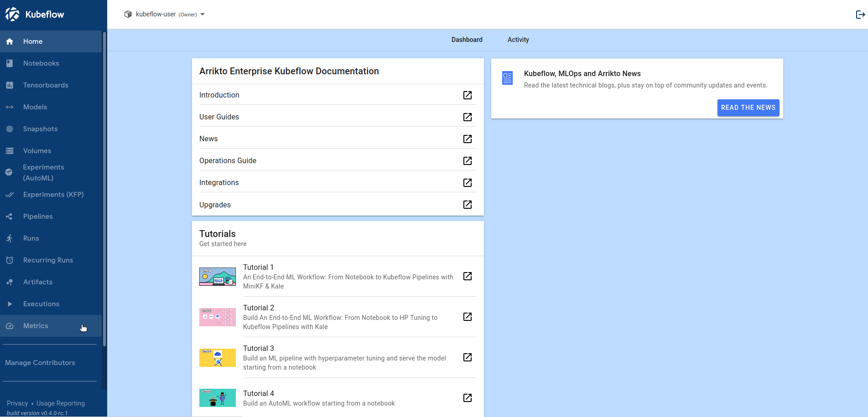
Task: Switch to the Activity tab
Action: [x=518, y=40]
